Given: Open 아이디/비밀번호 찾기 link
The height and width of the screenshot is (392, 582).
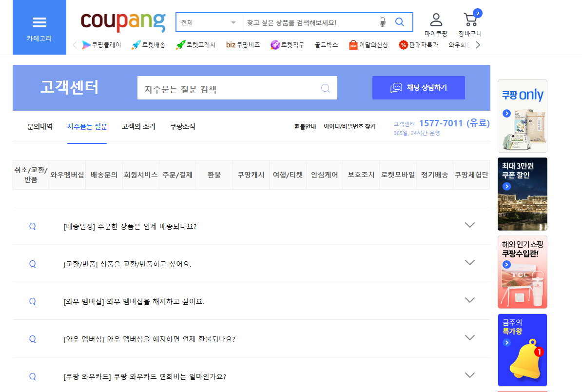Looking at the screenshot, I should [x=349, y=127].
